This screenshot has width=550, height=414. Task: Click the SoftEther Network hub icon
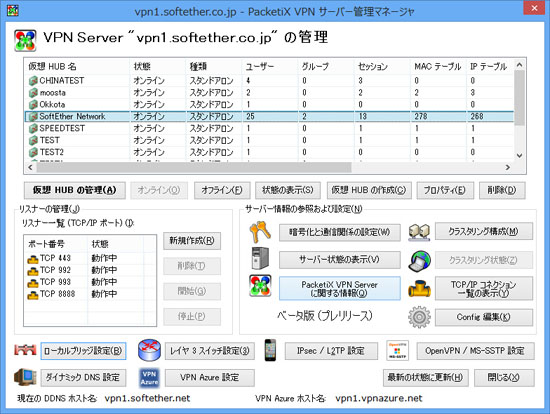(33, 116)
